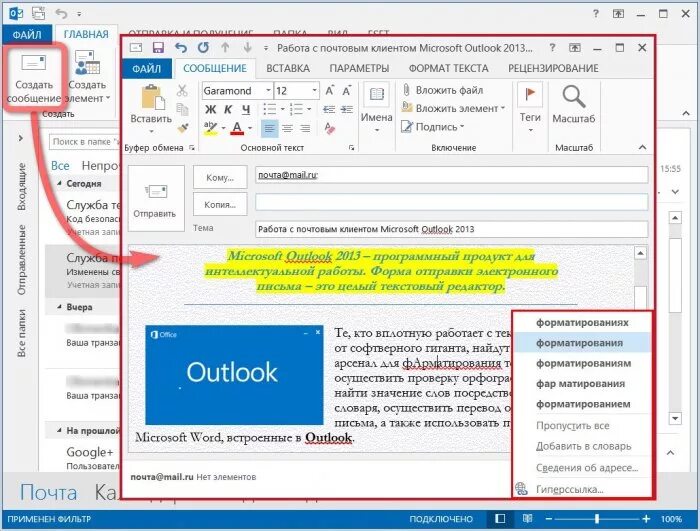The width and height of the screenshot is (700, 531).
Task: Switch to the ВСТАВКА tab
Action: (288, 68)
